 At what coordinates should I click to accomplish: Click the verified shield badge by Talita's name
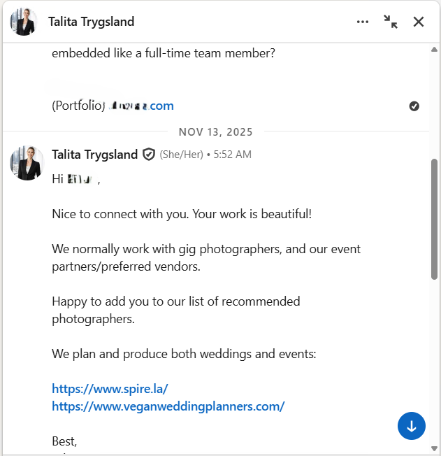149,155
